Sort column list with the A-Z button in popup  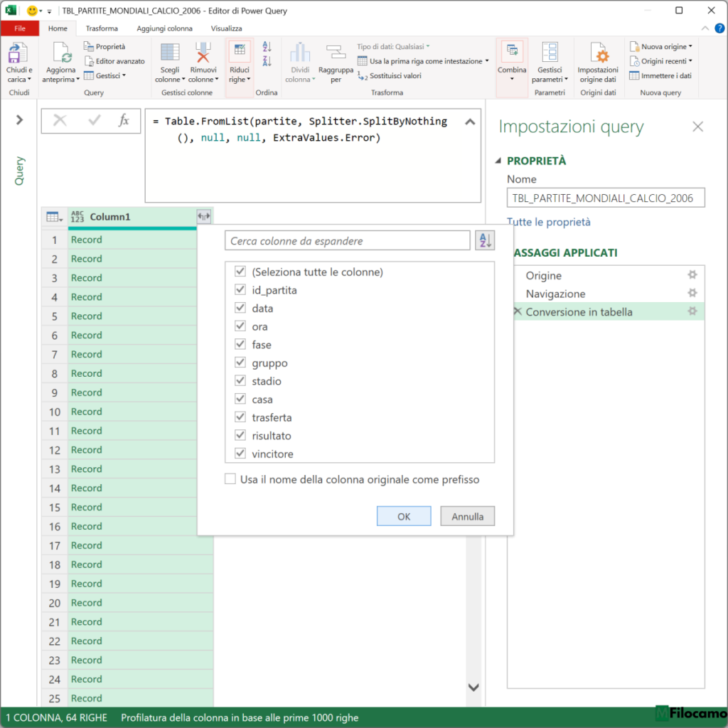[x=485, y=240]
